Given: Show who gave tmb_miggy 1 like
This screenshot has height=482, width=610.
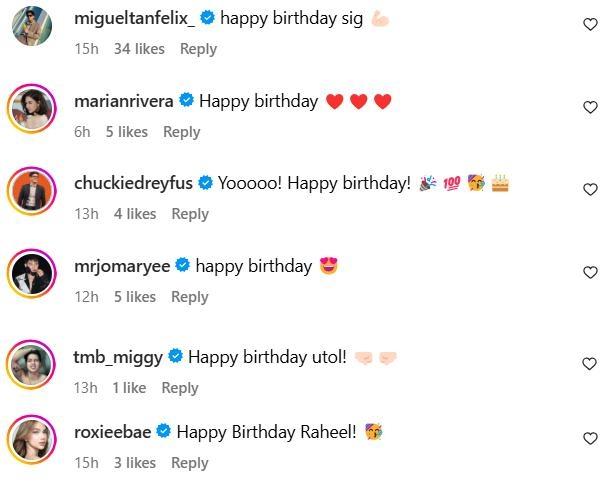Looking at the screenshot, I should [129, 388].
